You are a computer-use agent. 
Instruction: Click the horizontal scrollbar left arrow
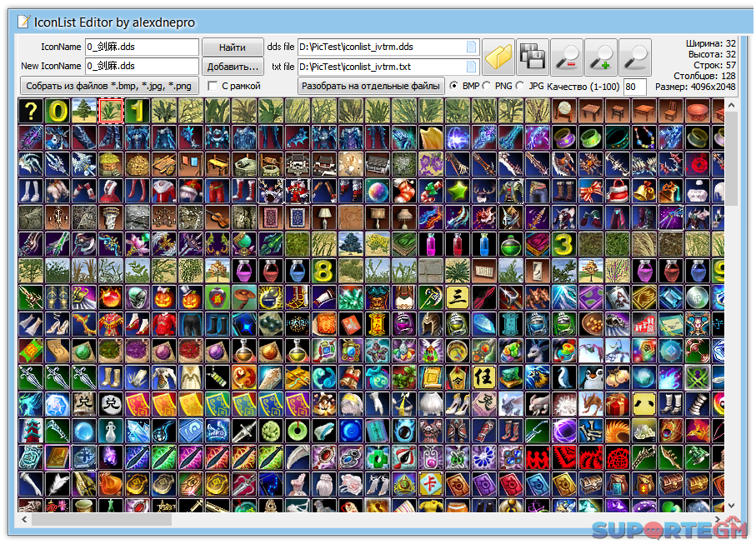(x=24, y=520)
